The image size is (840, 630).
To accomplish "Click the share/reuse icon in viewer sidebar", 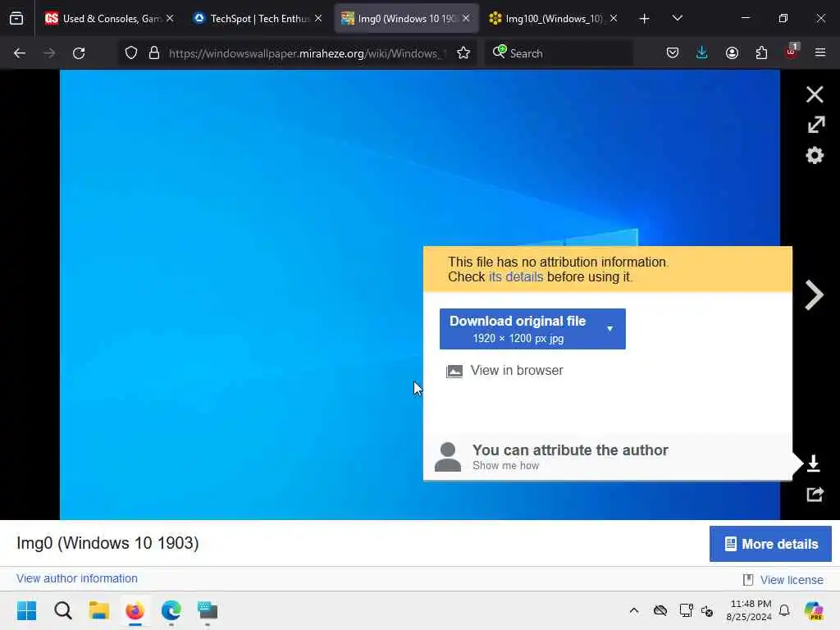I will (815, 494).
